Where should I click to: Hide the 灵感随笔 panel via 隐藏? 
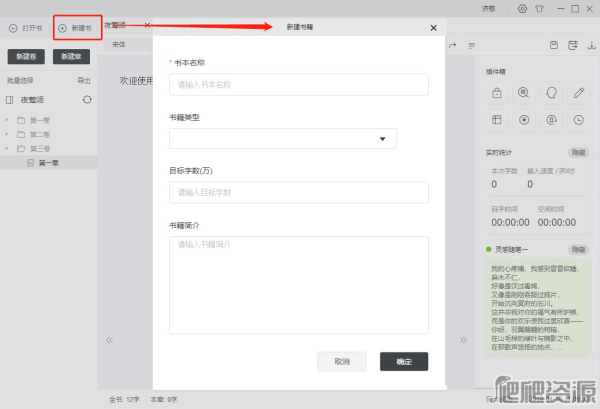point(579,250)
